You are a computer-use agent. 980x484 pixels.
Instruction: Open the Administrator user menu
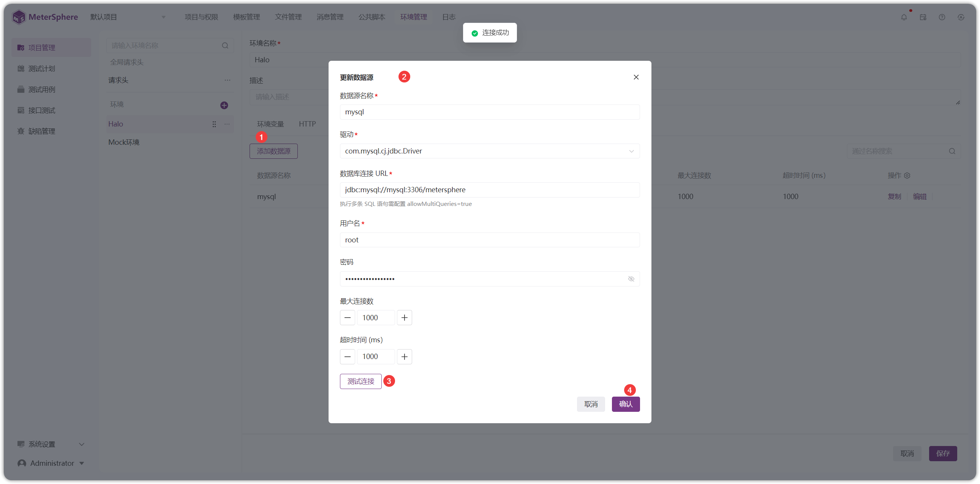51,463
